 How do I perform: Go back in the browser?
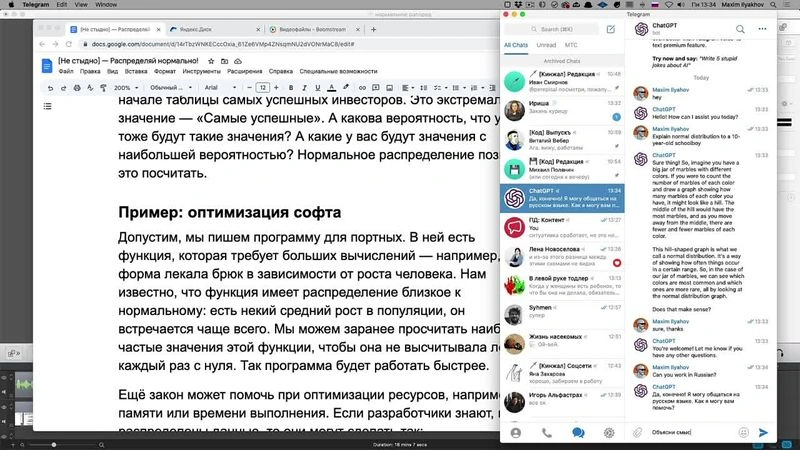pyautogui.click(x=42, y=44)
